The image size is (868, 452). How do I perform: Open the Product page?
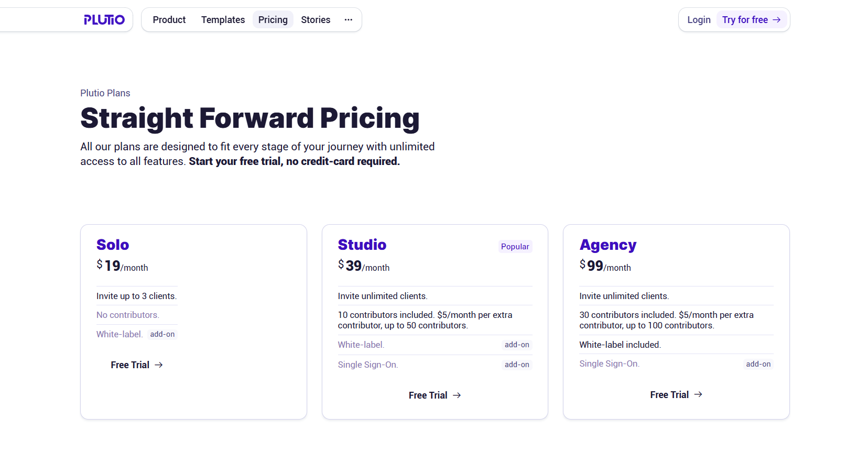pyautogui.click(x=169, y=19)
